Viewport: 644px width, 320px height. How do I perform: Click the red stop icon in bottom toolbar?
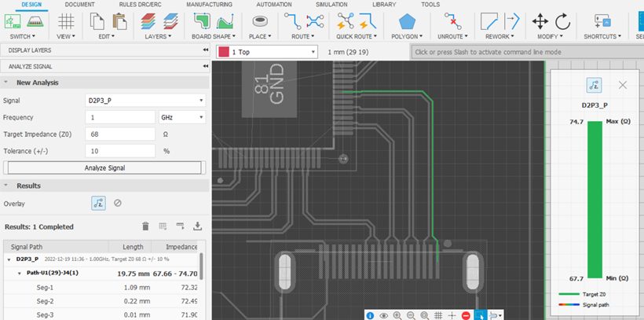click(x=466, y=314)
